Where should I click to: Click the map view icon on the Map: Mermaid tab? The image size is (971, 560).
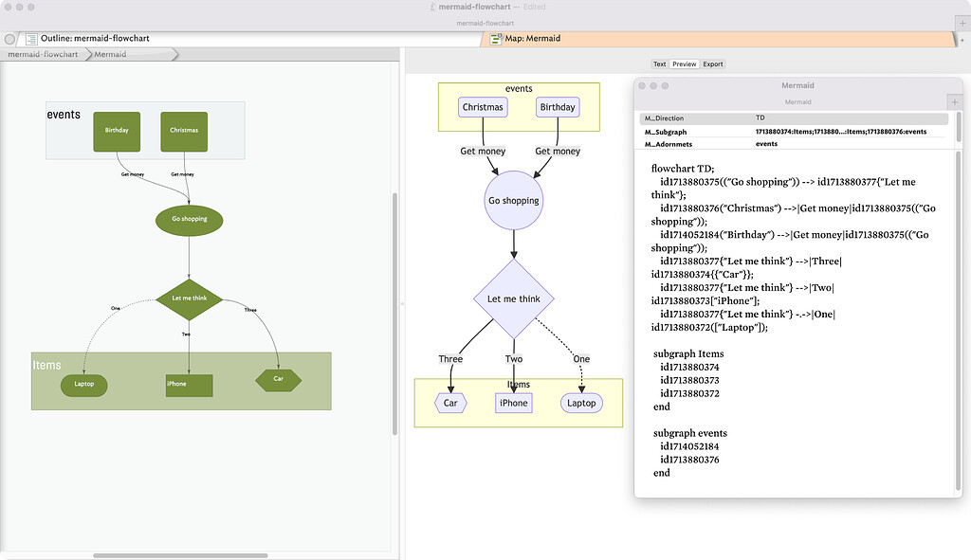tap(495, 39)
